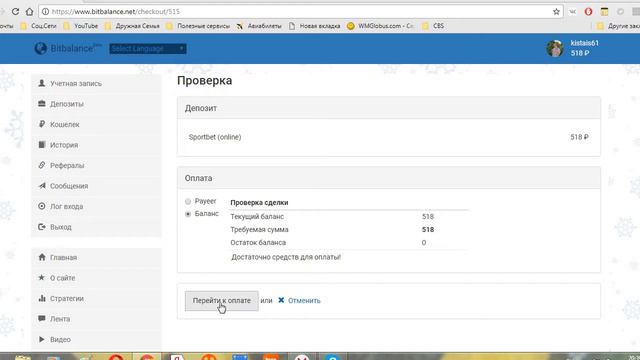Click the Перейти к оплате button

click(222, 300)
